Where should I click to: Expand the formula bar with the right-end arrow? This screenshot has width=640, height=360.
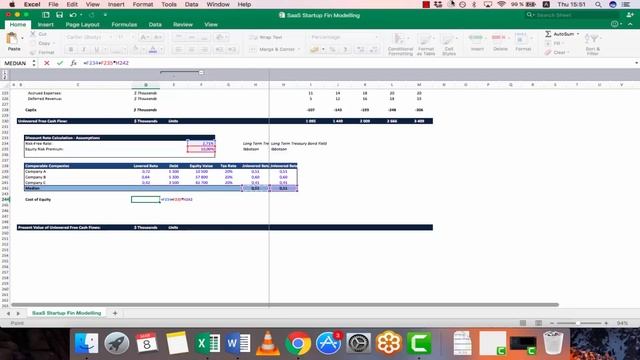pyautogui.click(x=636, y=63)
